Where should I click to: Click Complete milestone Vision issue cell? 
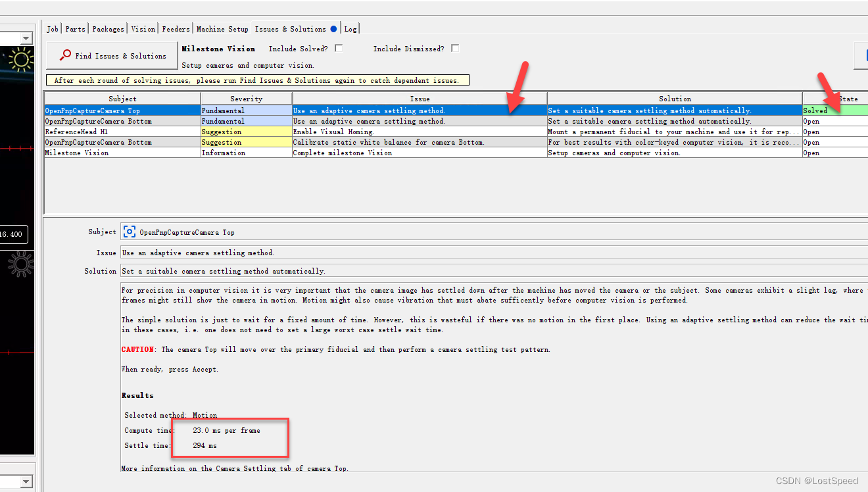coord(420,153)
